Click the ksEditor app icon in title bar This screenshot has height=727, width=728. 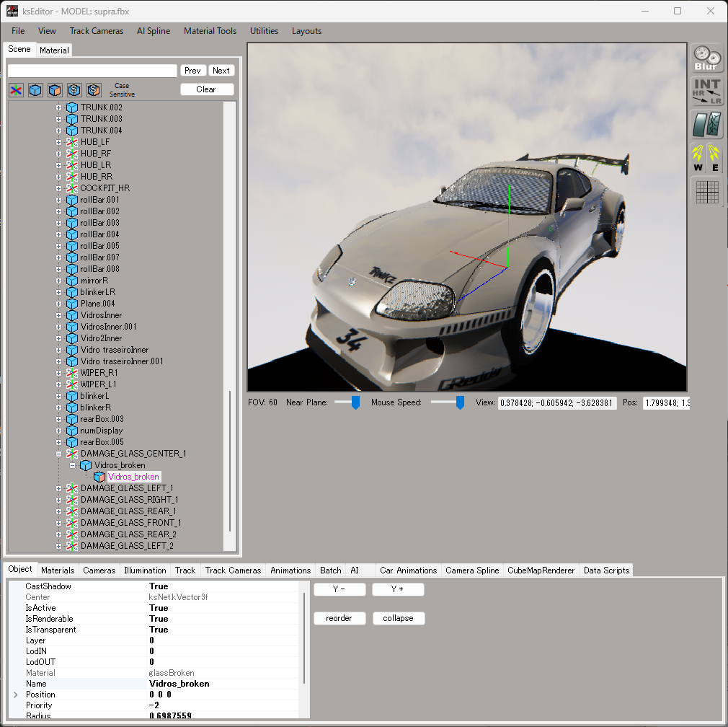tap(12, 11)
